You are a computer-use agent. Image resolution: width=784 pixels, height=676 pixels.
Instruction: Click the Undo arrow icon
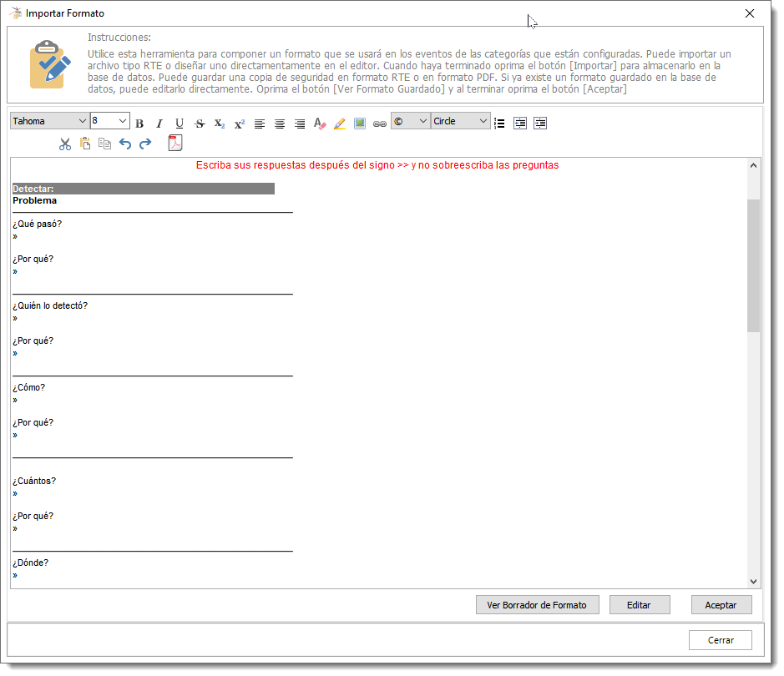click(x=125, y=144)
